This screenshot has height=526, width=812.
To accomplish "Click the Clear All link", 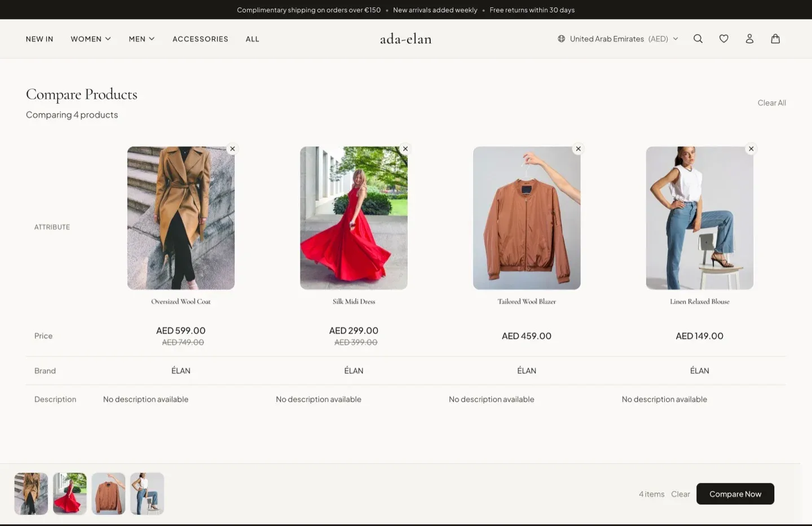I will click(x=771, y=103).
